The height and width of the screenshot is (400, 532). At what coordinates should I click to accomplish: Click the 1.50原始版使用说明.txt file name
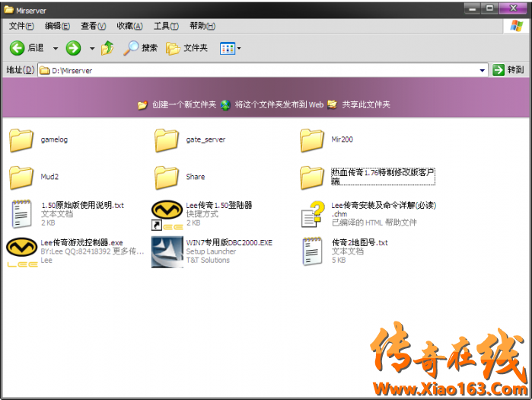point(82,205)
